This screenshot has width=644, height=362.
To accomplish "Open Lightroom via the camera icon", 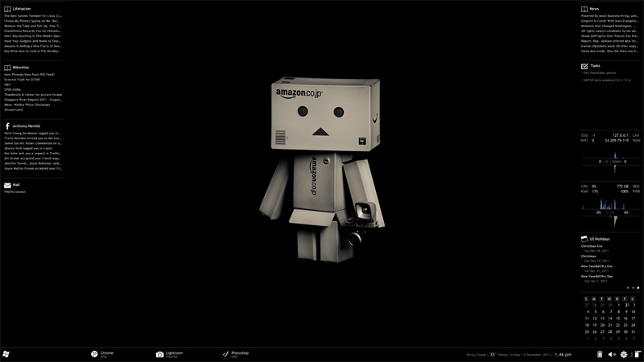I will point(160,354).
